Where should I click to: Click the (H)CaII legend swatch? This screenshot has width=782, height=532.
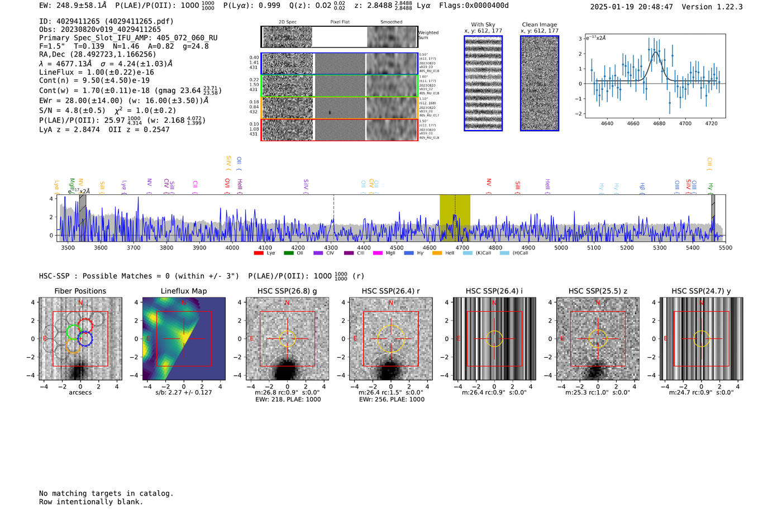coord(504,253)
